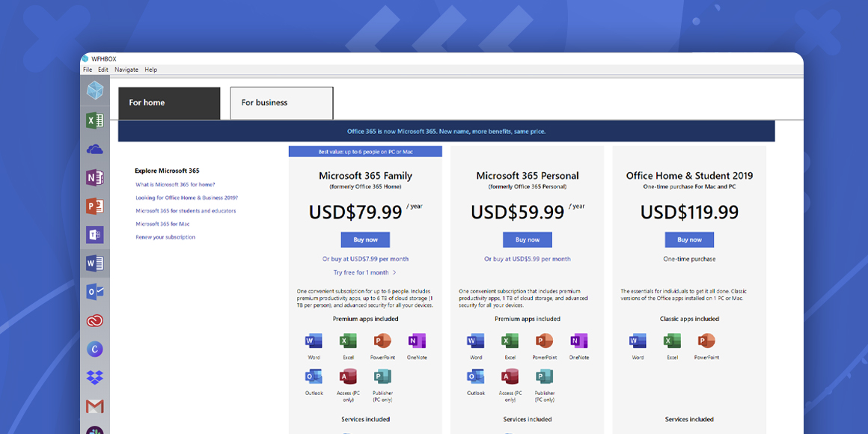Open the Edit menu

pyautogui.click(x=103, y=70)
